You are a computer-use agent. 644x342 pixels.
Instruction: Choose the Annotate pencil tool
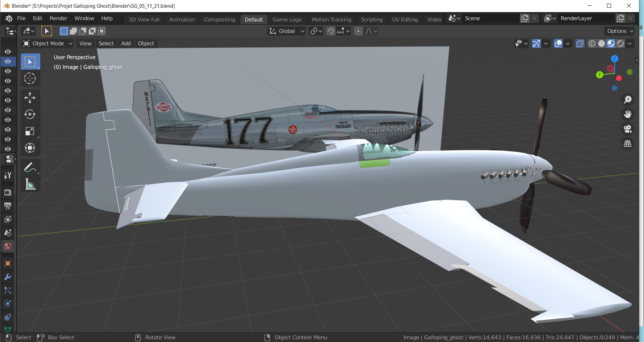point(30,167)
